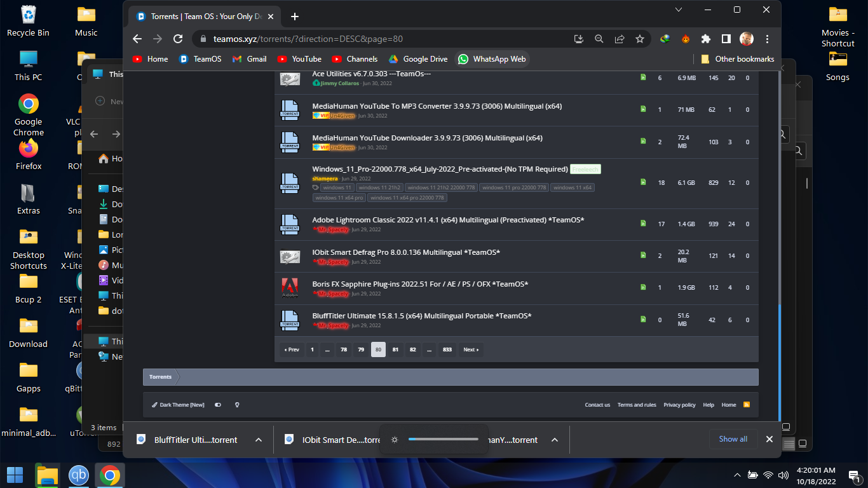The width and height of the screenshot is (868, 488).
Task: Open the RSS feed icon in footer
Action: click(747, 405)
